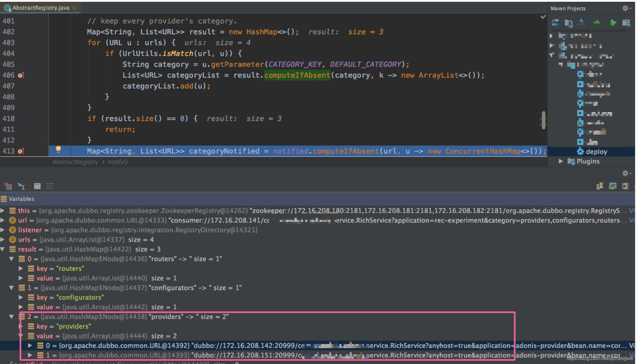Click generate sources Maven toolbar icon
This screenshot has height=364, width=636.
point(568,23)
